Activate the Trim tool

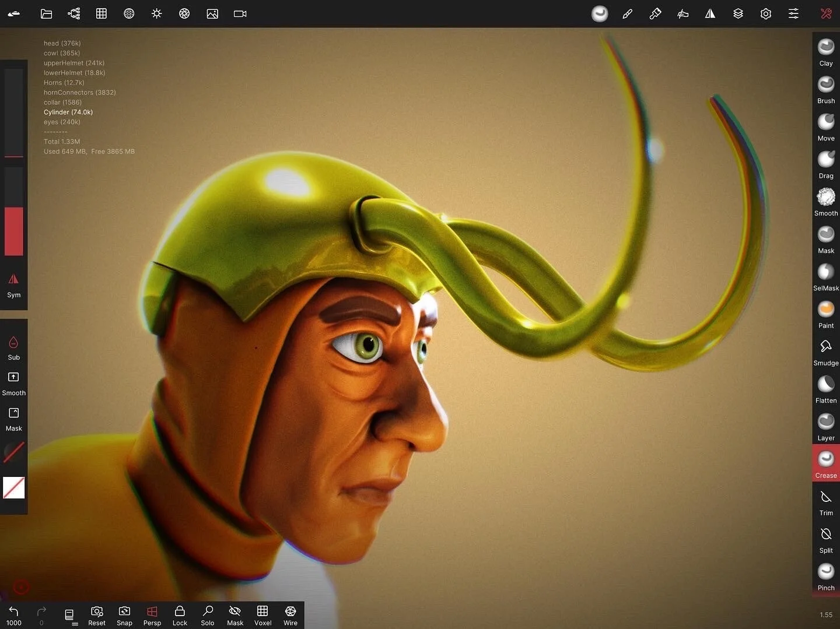825,502
